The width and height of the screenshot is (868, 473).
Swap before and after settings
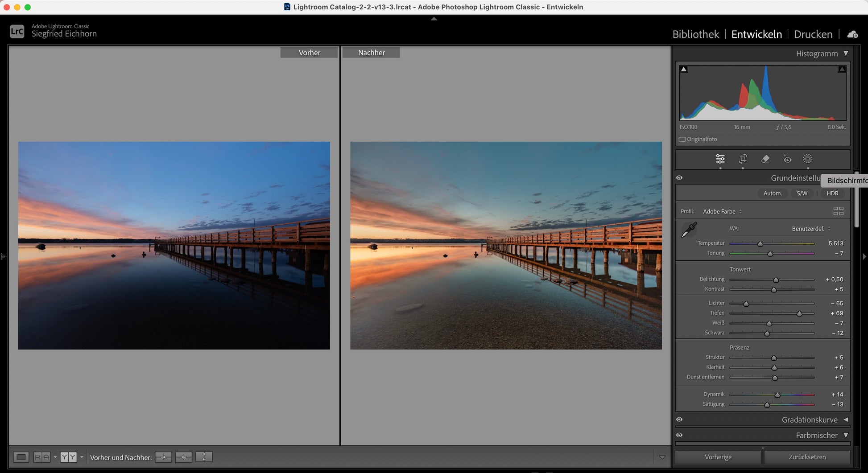(x=204, y=457)
